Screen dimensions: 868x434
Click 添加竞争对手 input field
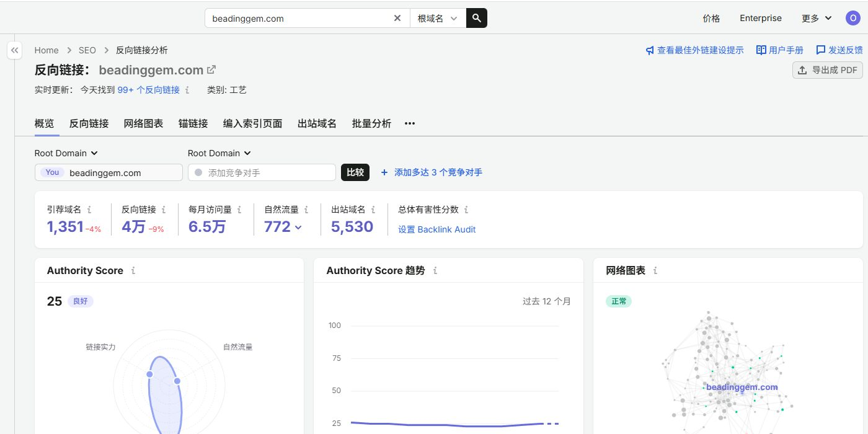tap(262, 172)
